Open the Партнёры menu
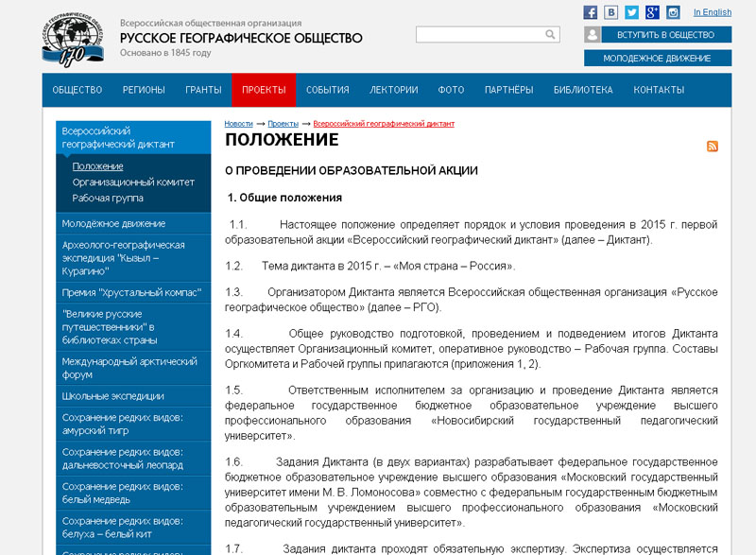 coord(509,90)
